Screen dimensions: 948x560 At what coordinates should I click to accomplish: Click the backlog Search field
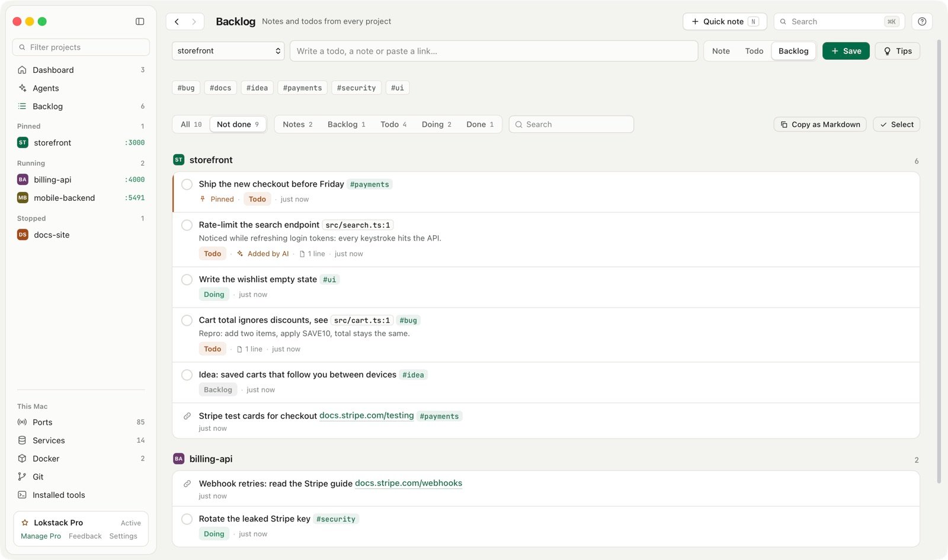click(x=571, y=124)
